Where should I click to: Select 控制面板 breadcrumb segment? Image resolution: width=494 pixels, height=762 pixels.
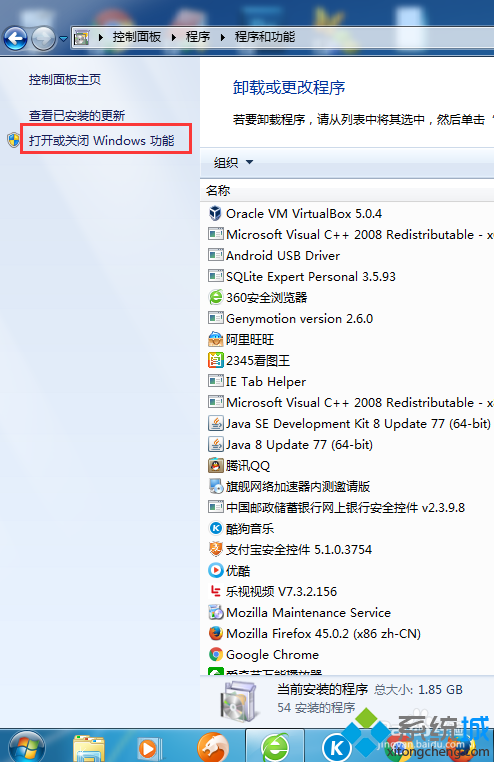136,37
